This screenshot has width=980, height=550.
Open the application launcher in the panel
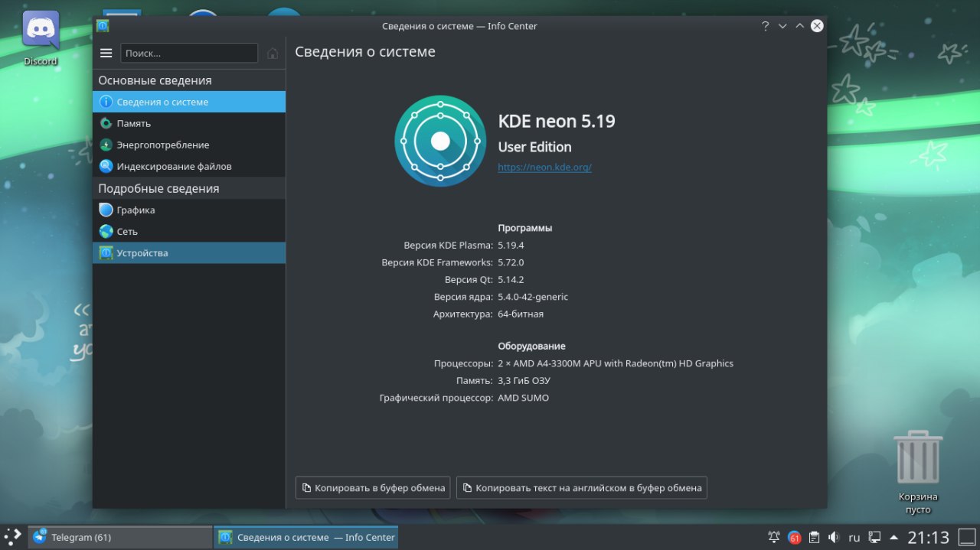[13, 536]
